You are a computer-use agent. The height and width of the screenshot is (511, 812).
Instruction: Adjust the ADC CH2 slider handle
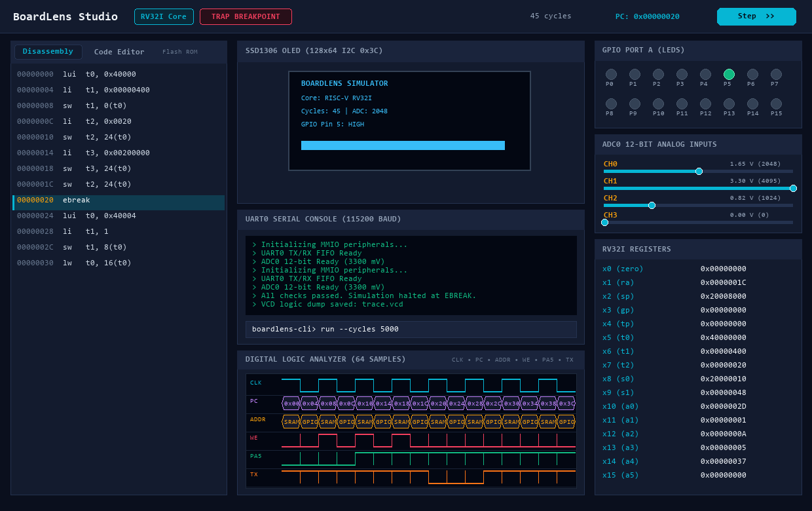point(652,205)
